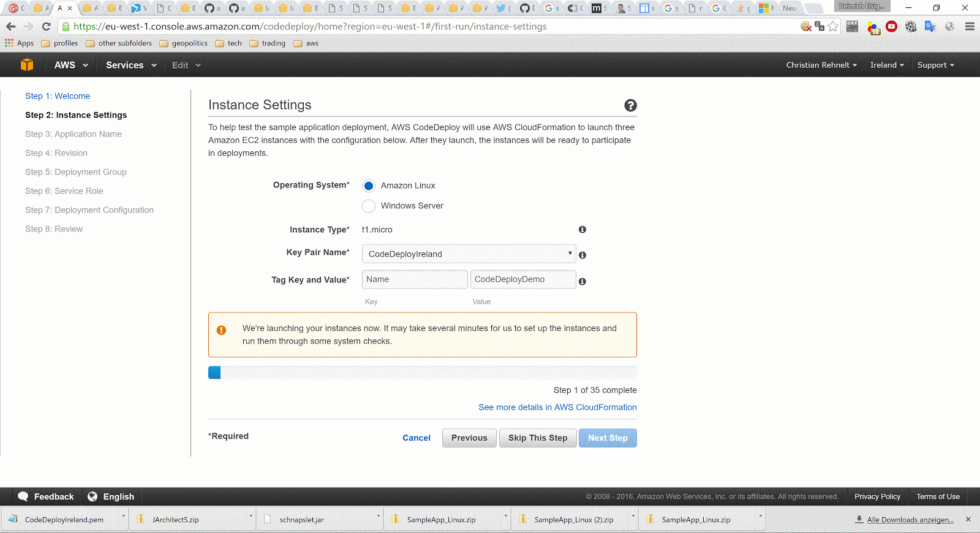Image resolution: width=980 pixels, height=533 pixels.
Task: Open See more details in AWS CloudFormation
Action: coord(557,407)
